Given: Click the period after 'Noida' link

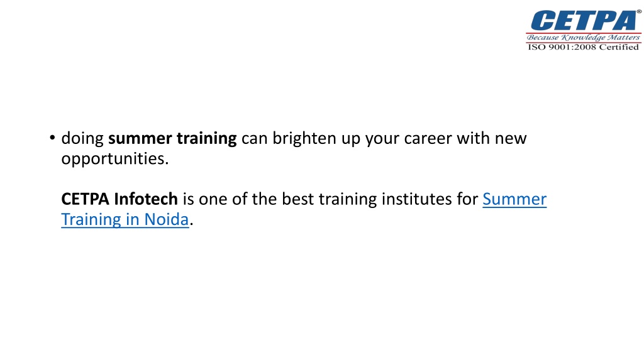Looking at the screenshot, I should coord(191,224).
